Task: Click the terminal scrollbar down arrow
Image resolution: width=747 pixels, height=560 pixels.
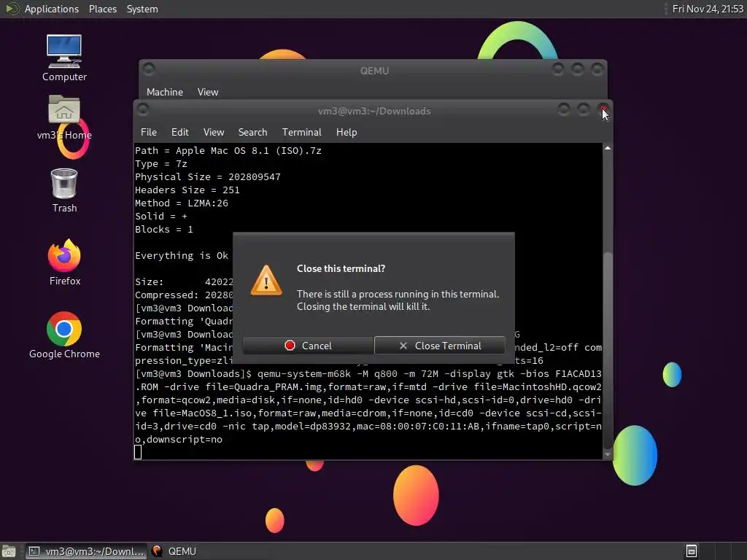Action: click(x=608, y=454)
